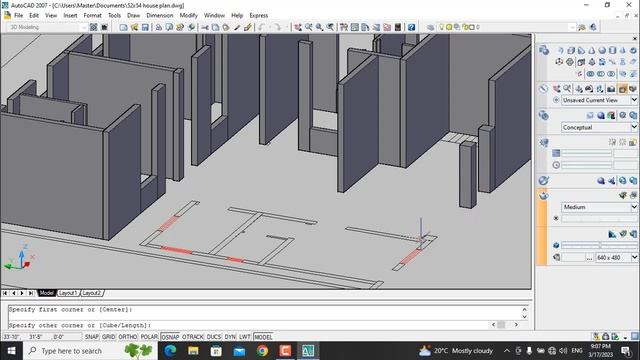Toggle GRID display in status bar
The image size is (640, 360).
click(108, 337)
